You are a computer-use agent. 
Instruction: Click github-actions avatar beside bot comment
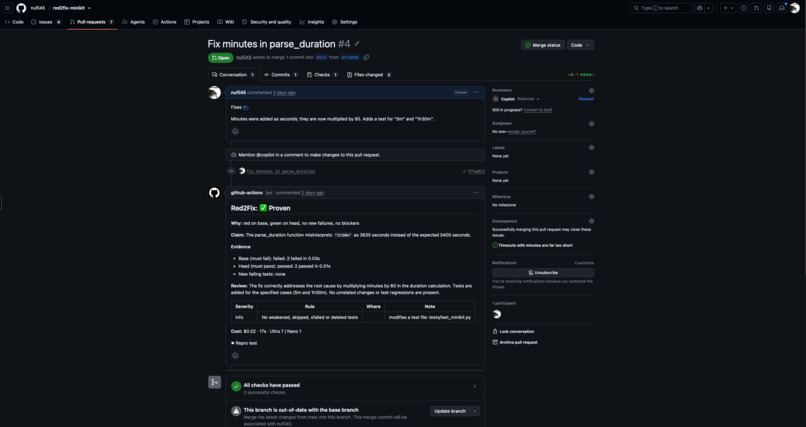(x=214, y=193)
